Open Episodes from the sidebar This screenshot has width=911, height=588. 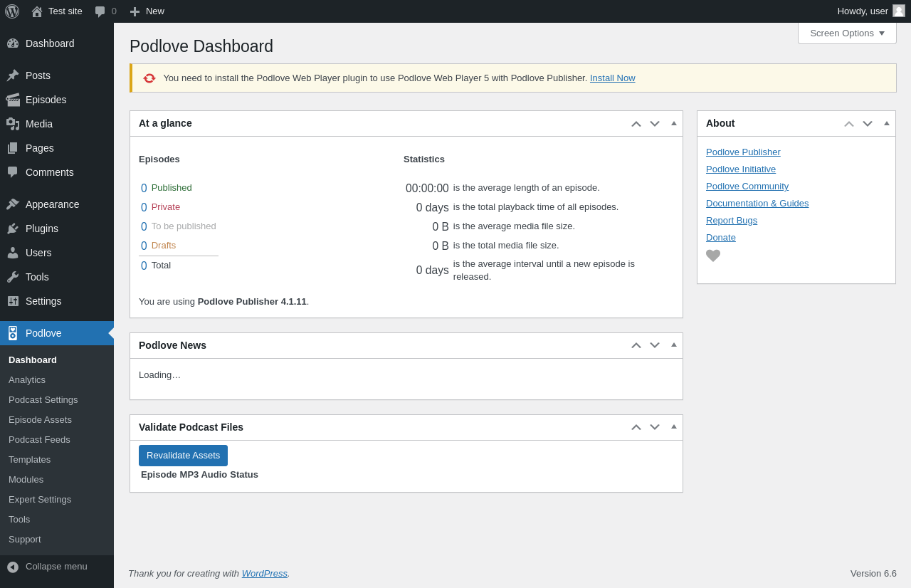pyautogui.click(x=46, y=100)
